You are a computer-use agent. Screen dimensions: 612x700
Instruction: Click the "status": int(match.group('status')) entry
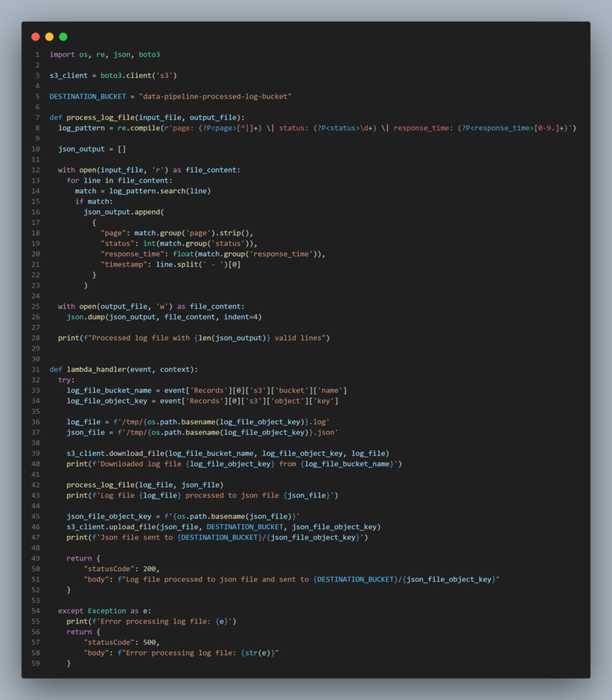click(x=179, y=243)
